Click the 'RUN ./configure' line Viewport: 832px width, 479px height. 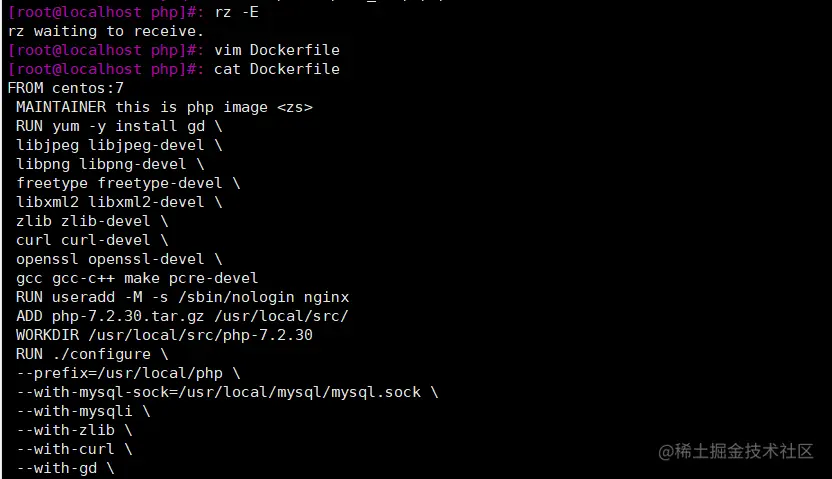click(x=92, y=354)
